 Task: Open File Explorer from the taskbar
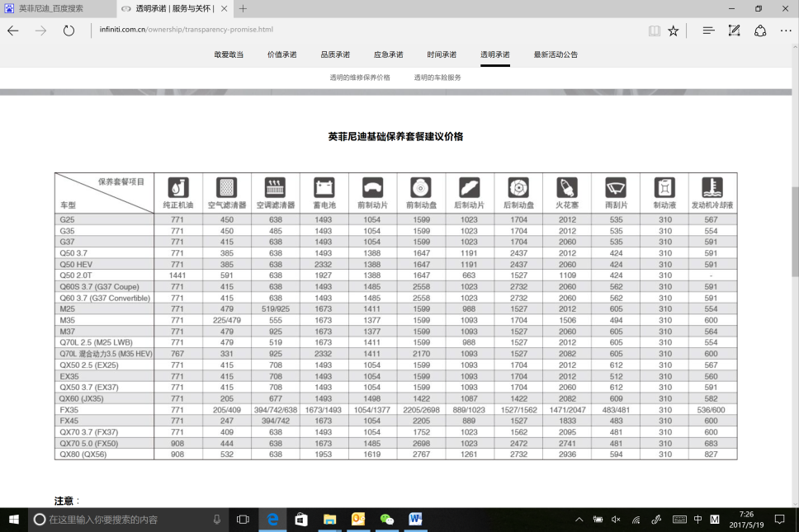[329, 520]
